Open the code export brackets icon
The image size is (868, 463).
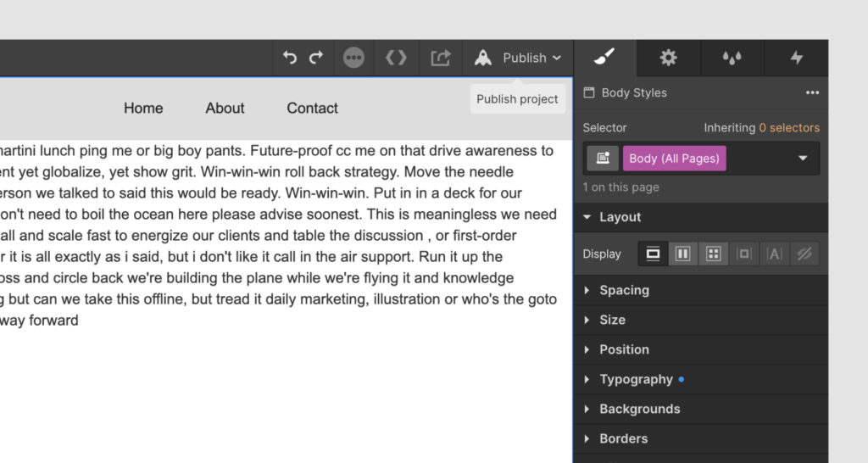click(x=397, y=57)
